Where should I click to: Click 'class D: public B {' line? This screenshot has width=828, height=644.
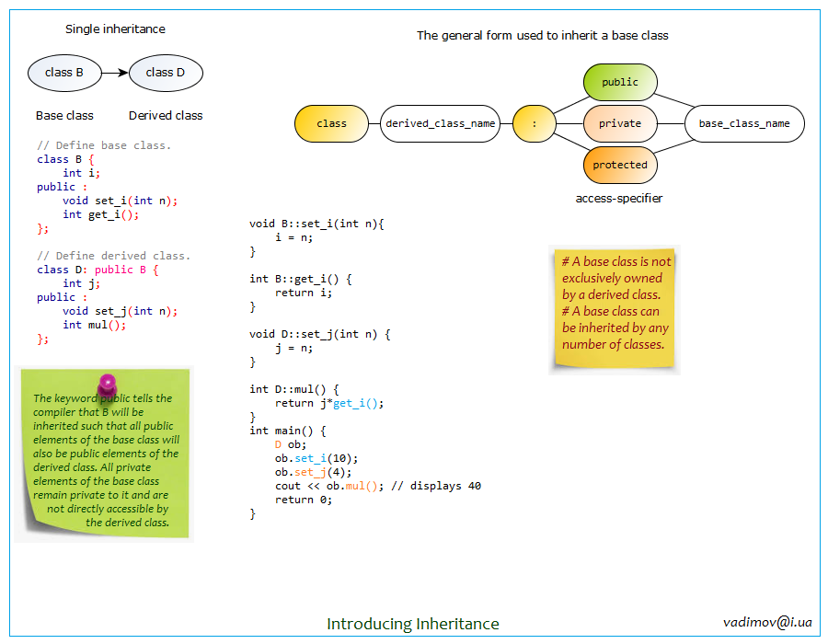(x=98, y=270)
